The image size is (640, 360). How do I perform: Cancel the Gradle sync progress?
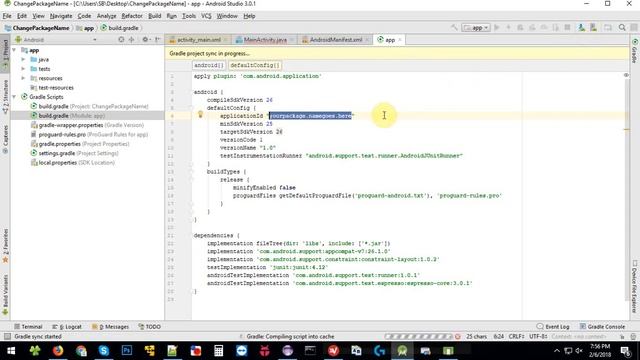pos(458,337)
